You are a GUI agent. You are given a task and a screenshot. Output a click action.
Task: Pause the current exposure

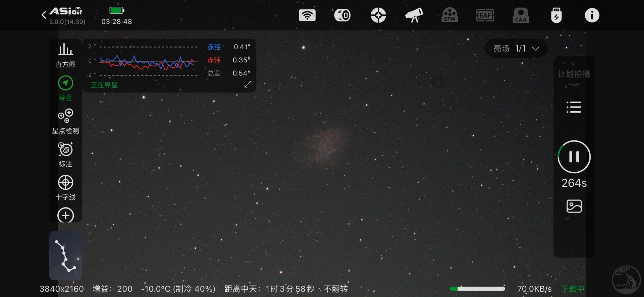click(574, 157)
